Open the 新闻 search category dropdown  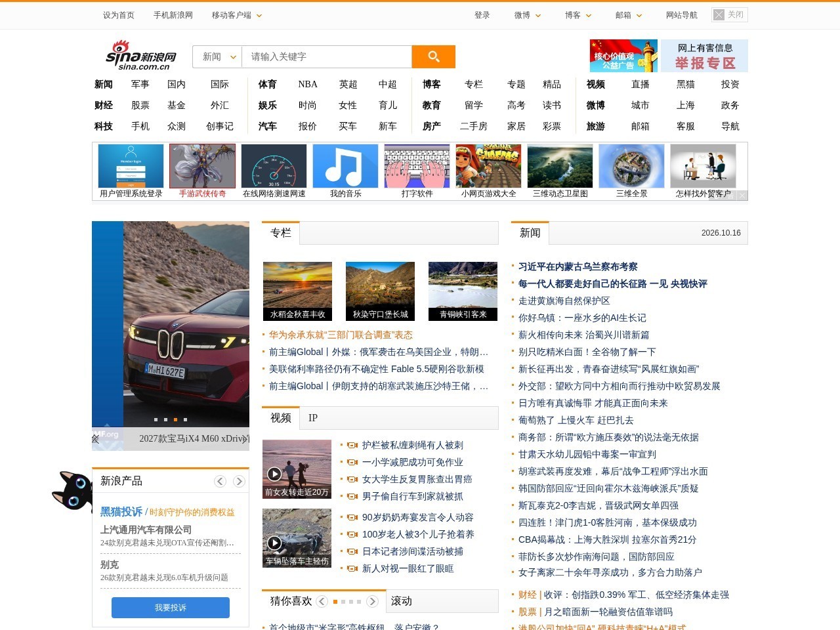pyautogui.click(x=218, y=56)
